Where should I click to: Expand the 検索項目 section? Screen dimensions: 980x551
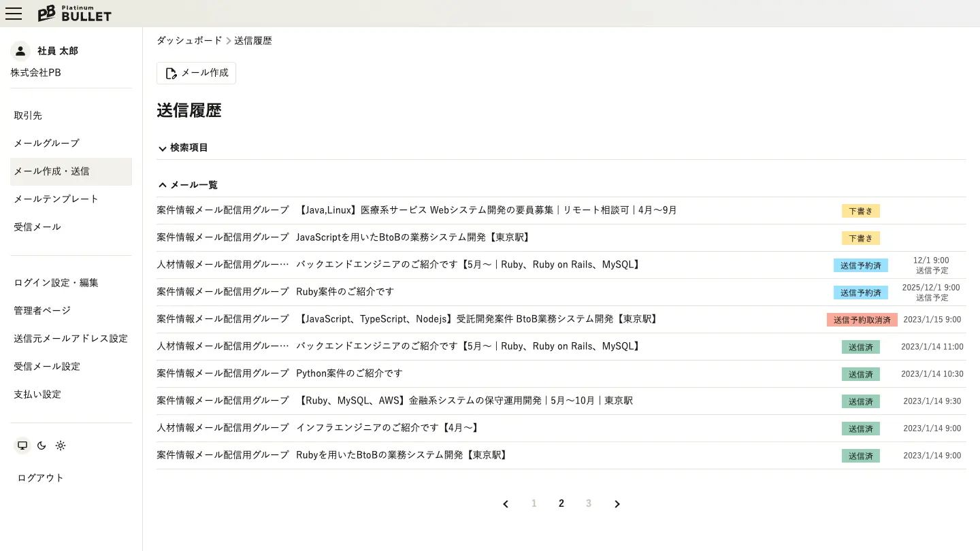tap(183, 148)
